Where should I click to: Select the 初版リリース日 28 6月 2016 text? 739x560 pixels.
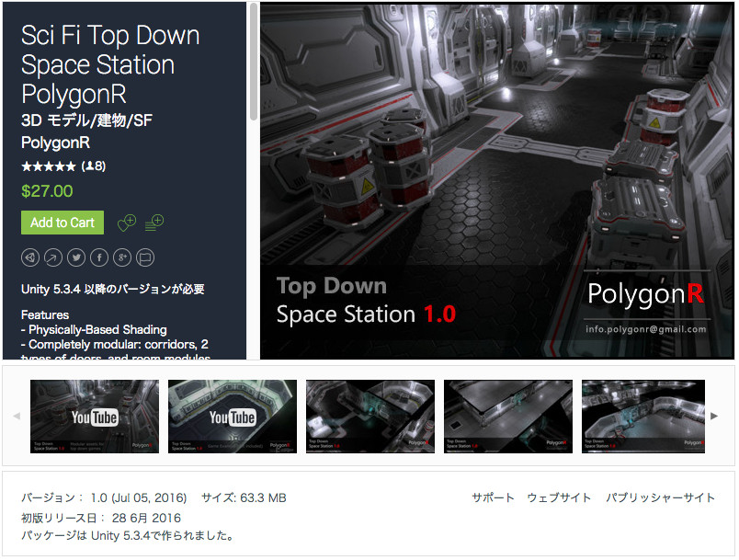point(101,518)
